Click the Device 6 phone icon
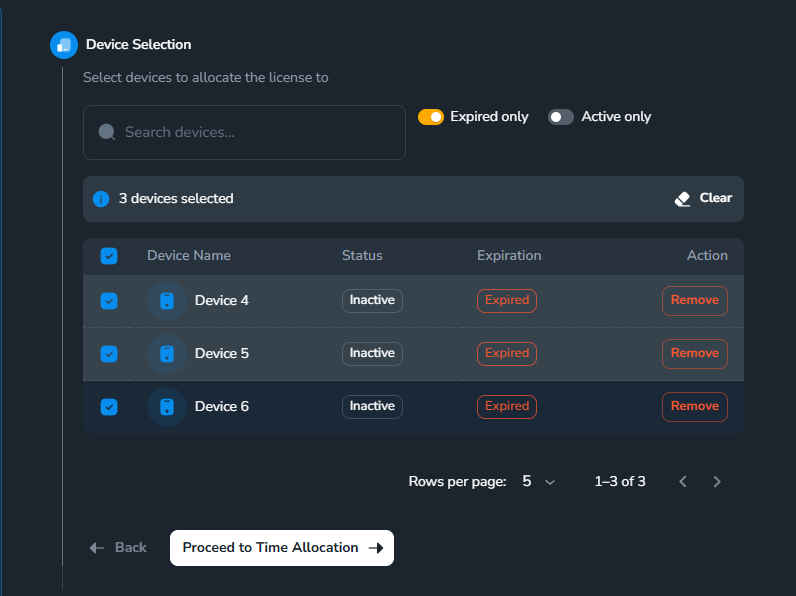796x596 pixels. coord(167,407)
